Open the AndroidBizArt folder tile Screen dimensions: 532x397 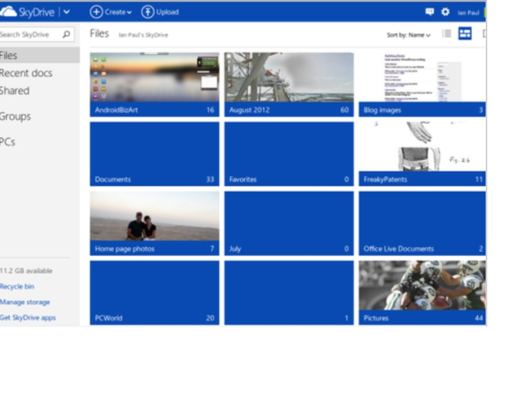pos(154,84)
